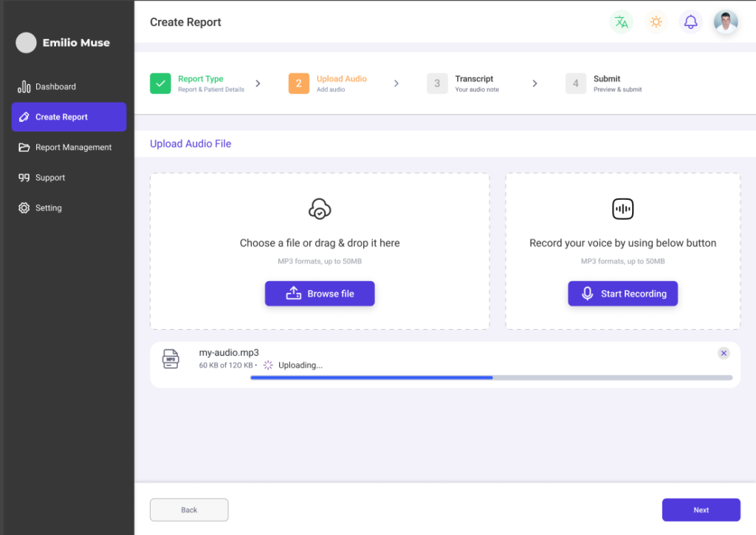Click the green Report Type checkmark step
The image size is (756, 535).
click(x=160, y=83)
